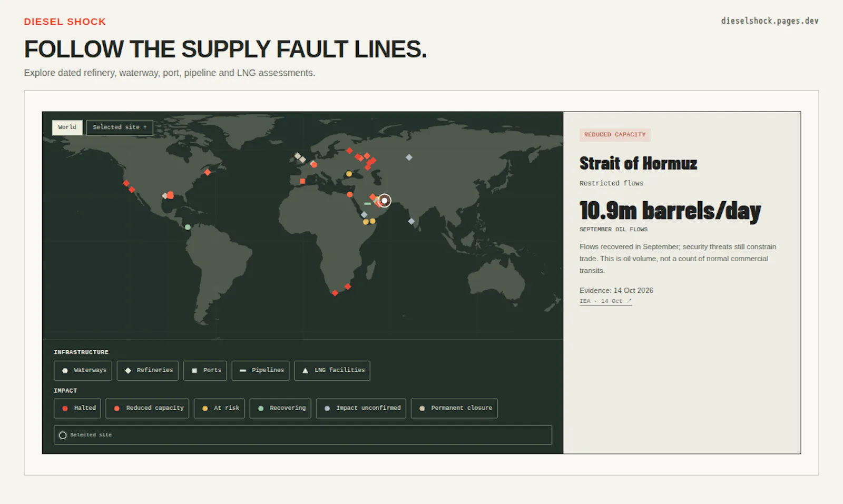The width and height of the screenshot is (843, 504).
Task: Click the 10.9m barrels/day figure
Action: tap(670, 211)
